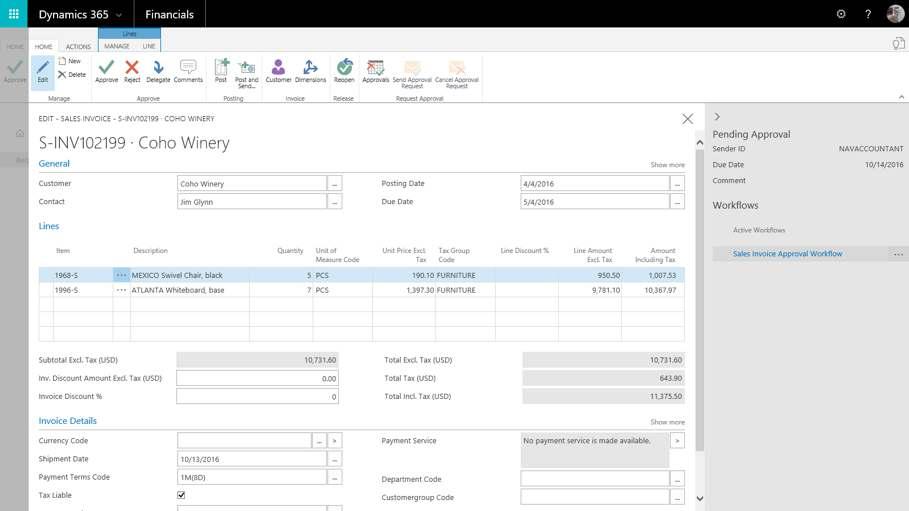Show more in Invoice Details section

(667, 422)
